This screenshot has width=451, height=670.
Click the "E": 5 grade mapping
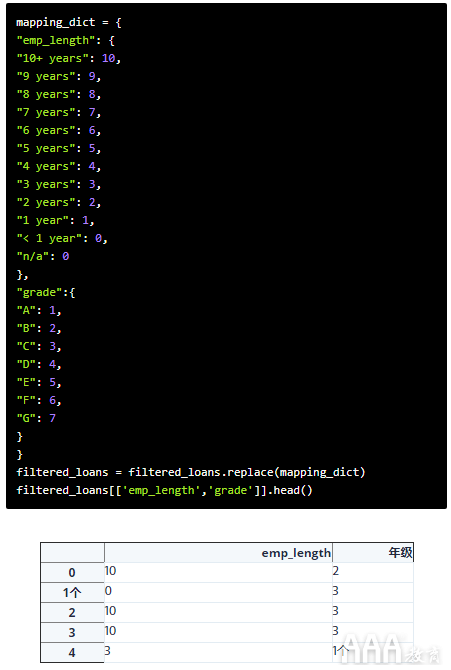[39, 382]
